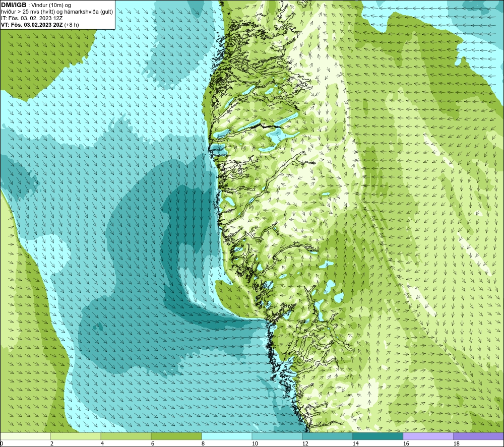Click the purple legend swatch above 18 m/s

[478, 436]
